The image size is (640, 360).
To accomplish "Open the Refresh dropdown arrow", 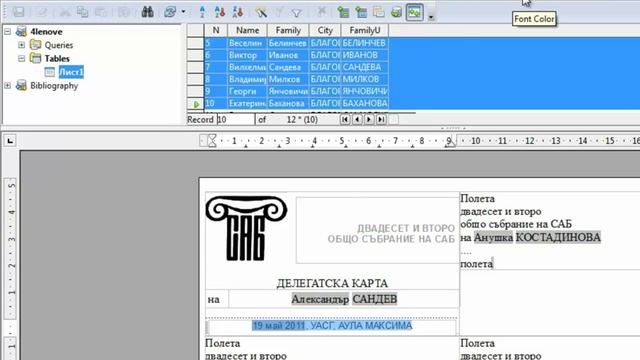I will pyautogui.click(x=183, y=12).
